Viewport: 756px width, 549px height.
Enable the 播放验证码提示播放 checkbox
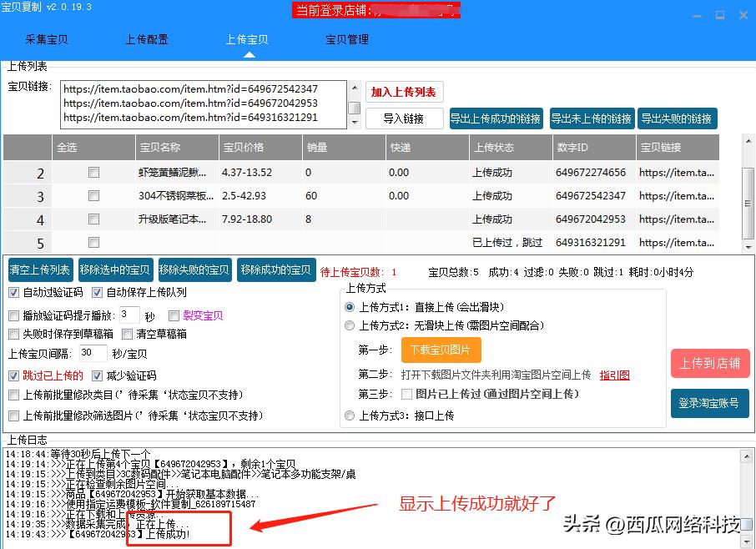[x=13, y=316]
